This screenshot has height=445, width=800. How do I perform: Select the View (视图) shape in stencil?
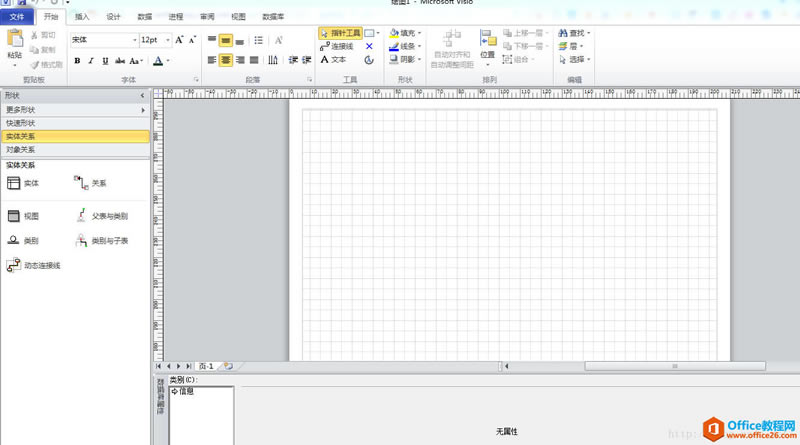coord(23,216)
